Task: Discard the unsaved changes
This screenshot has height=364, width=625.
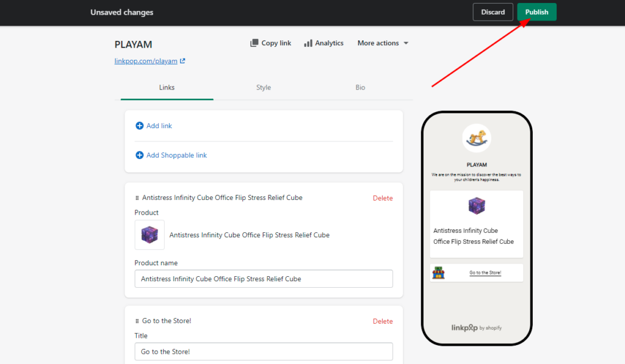Action: tap(493, 12)
